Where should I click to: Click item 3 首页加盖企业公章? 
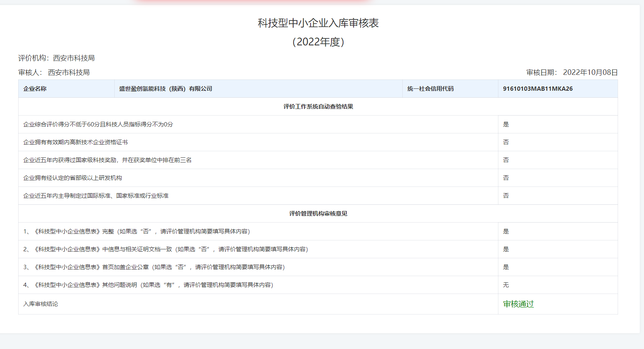(x=154, y=267)
